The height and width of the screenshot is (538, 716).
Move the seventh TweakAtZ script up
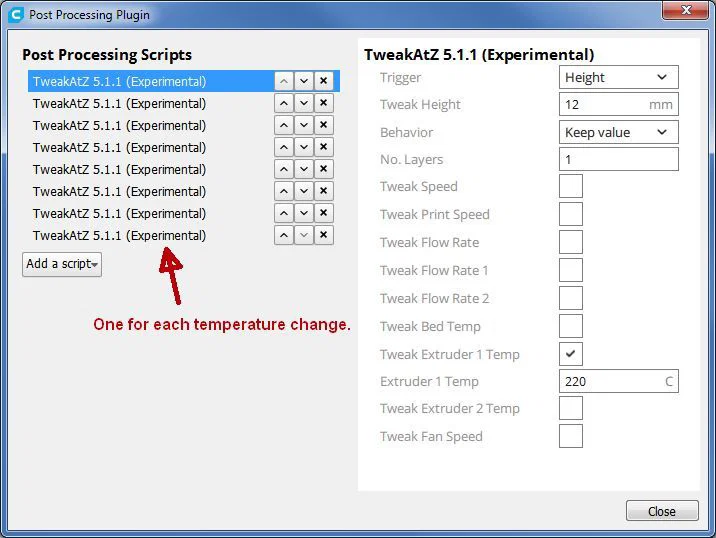pyautogui.click(x=284, y=213)
